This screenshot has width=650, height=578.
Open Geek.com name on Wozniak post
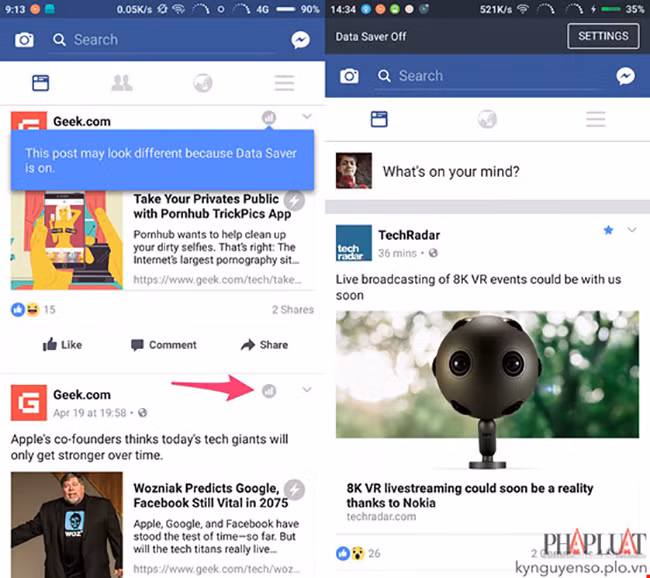[82, 395]
